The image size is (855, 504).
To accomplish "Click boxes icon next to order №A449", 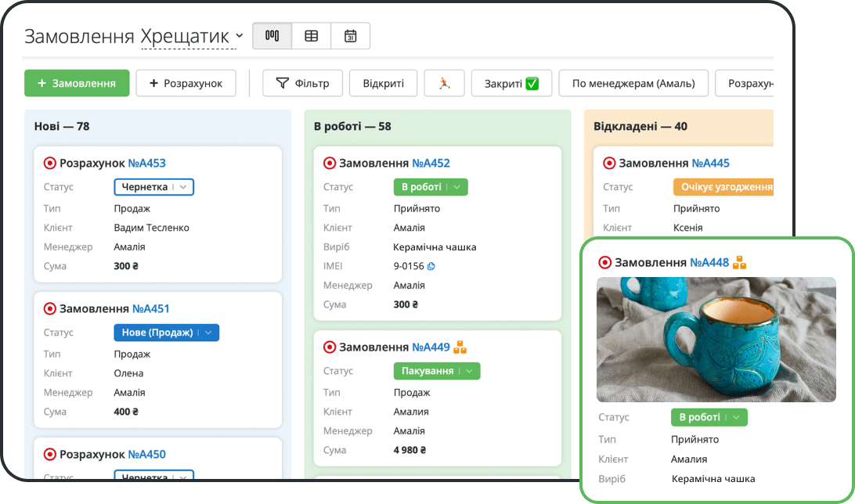I will pos(460,347).
